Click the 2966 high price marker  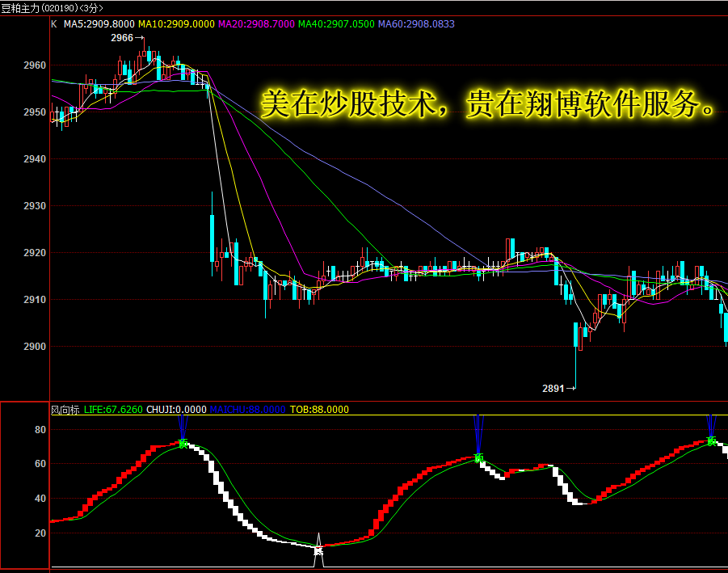127,38
